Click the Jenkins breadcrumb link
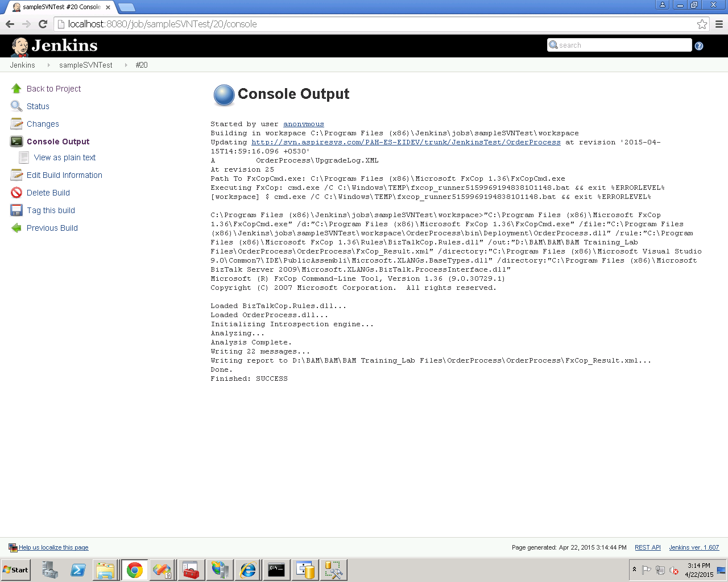This screenshot has height=582, width=728. tap(22, 65)
